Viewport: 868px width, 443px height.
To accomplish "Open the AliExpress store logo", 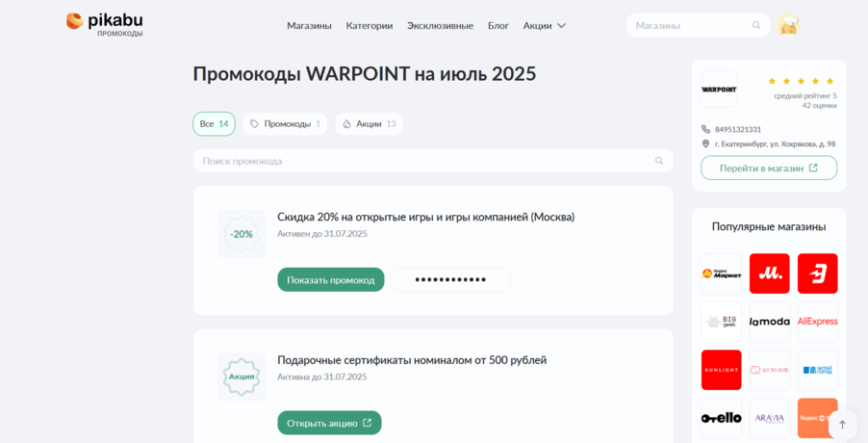I will coord(818,322).
